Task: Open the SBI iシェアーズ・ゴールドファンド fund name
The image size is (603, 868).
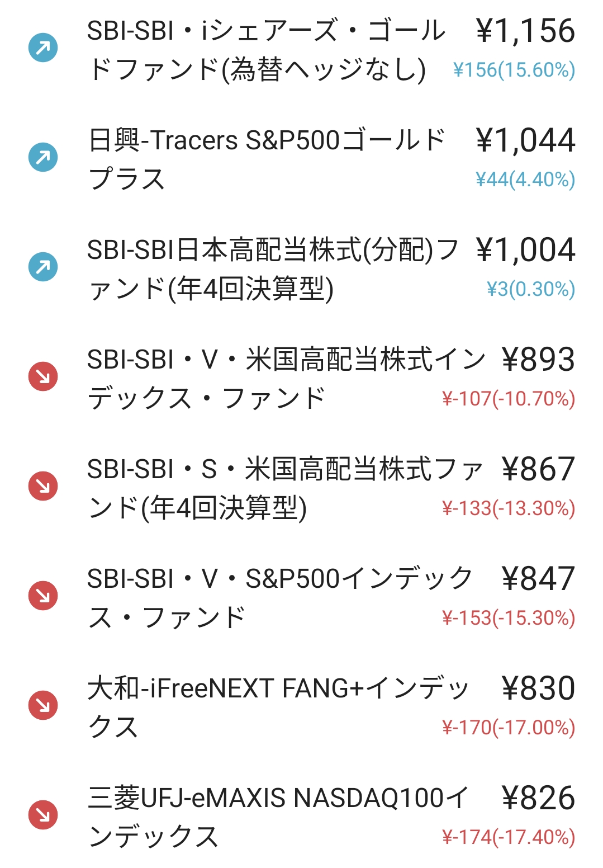Action: [263, 50]
